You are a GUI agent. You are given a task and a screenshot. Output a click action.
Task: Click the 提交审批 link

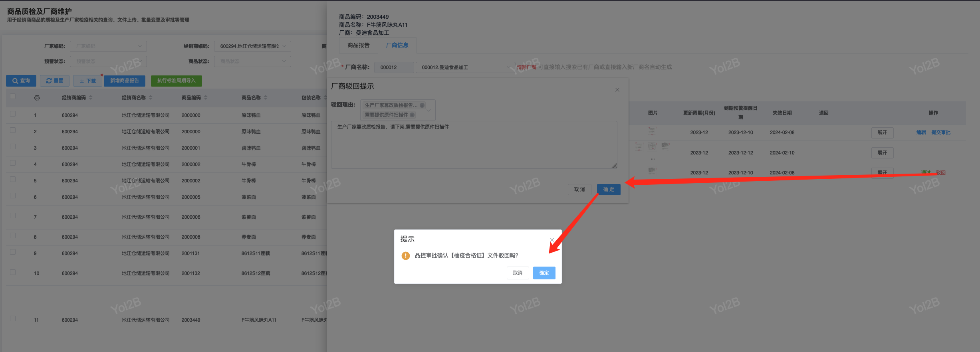pos(941,132)
